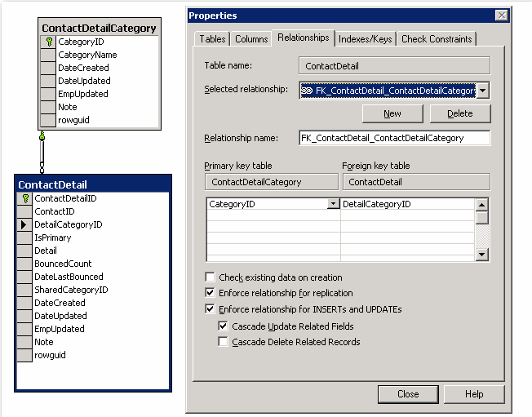Click the primary key icon beside CategoryID
Image resolution: width=532 pixels, height=417 pixels.
[48, 42]
